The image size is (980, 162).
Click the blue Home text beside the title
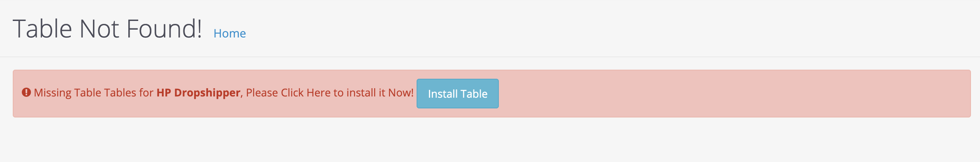pyautogui.click(x=229, y=33)
